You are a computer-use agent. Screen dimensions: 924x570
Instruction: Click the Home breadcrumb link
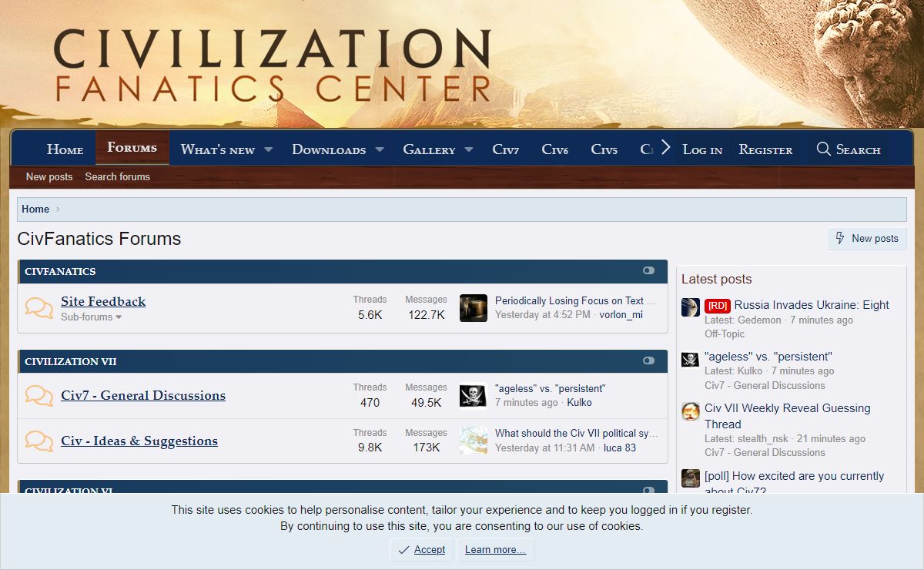pyautogui.click(x=35, y=209)
